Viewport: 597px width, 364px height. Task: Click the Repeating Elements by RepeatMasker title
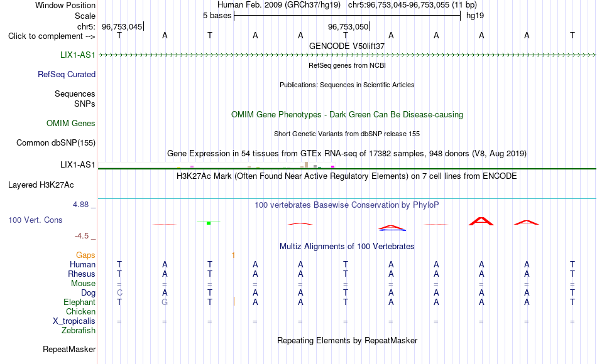point(348,340)
